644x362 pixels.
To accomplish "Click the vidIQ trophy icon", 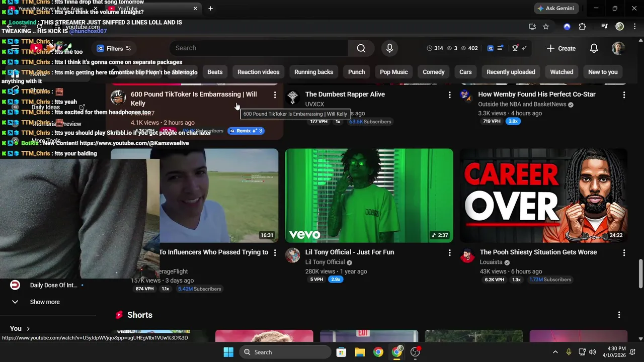I will tap(515, 48).
